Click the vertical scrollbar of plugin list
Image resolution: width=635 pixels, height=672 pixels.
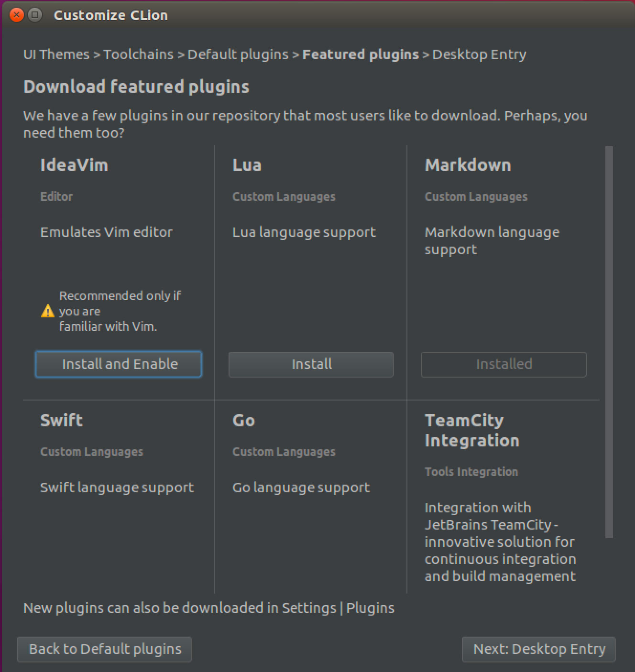(609, 342)
